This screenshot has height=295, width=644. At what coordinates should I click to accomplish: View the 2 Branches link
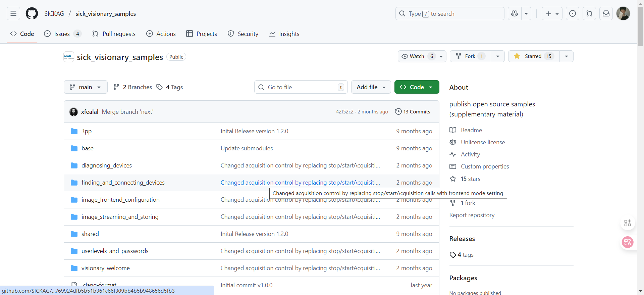click(x=133, y=87)
